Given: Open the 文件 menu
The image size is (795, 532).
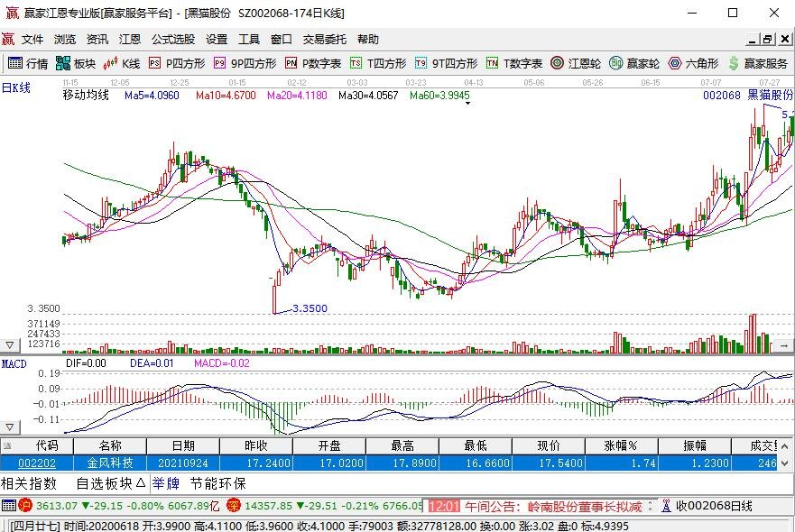Looking at the screenshot, I should tap(32, 39).
